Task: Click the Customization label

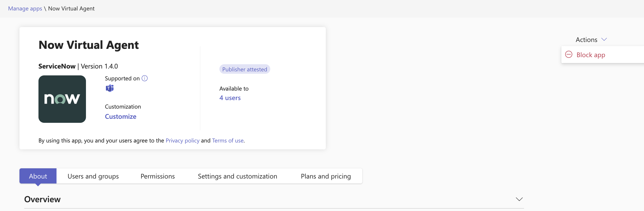Action: [123, 107]
